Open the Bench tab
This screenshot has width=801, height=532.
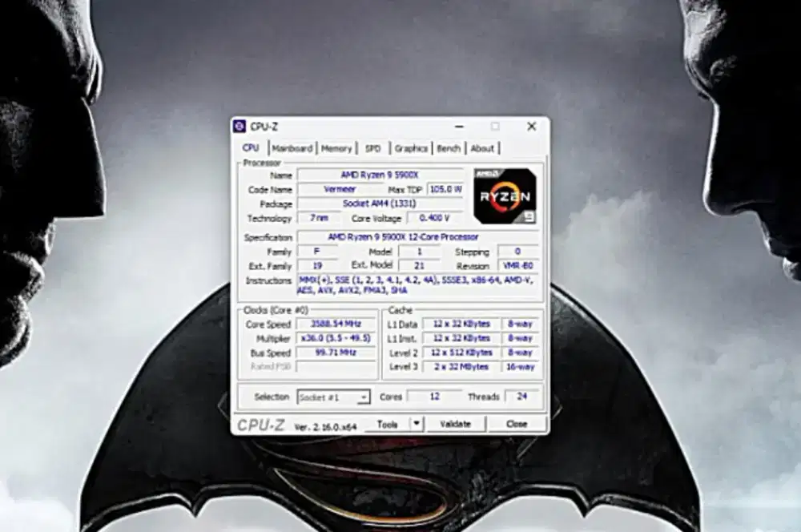(448, 148)
